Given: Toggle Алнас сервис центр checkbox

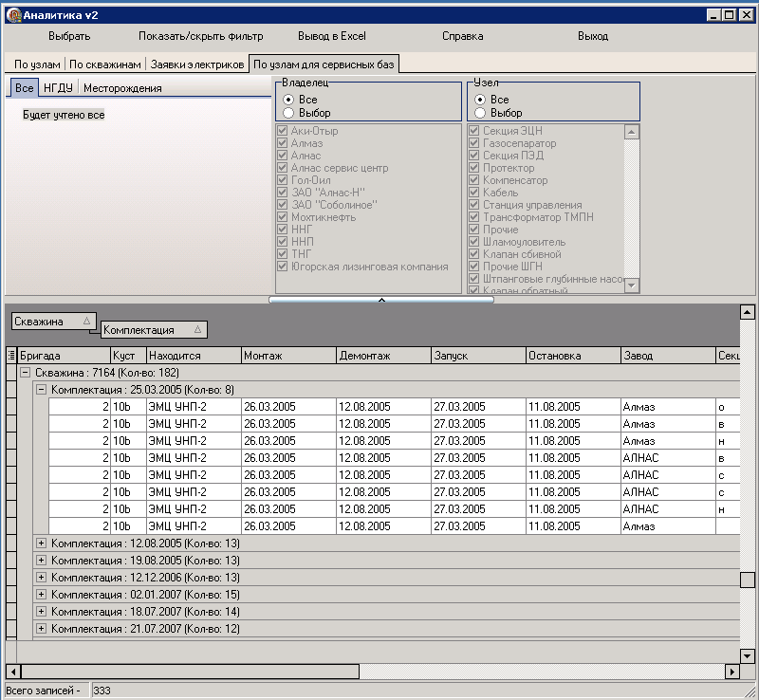Looking at the screenshot, I should point(283,168).
